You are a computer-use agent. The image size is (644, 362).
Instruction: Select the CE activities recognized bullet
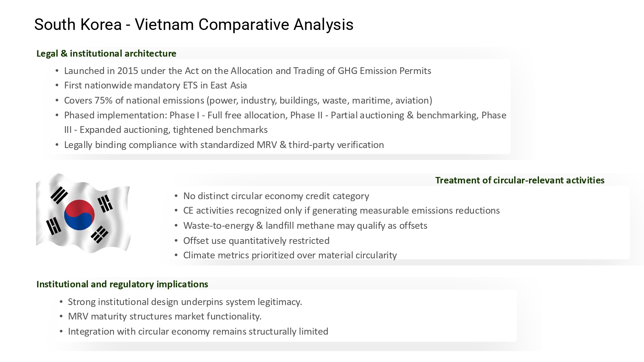tap(341, 210)
